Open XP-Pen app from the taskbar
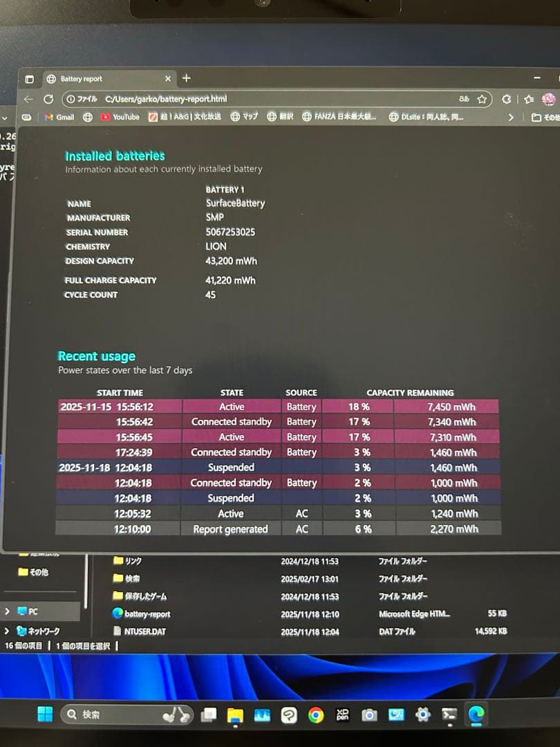The image size is (560, 747). (x=342, y=714)
